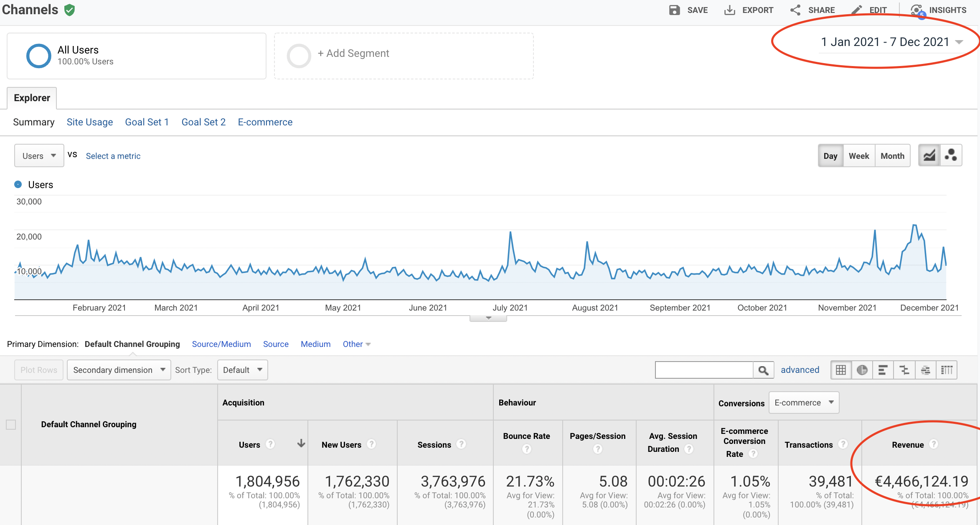Click the advanced filter link
Viewport: 980px width, 525px height.
(x=800, y=370)
